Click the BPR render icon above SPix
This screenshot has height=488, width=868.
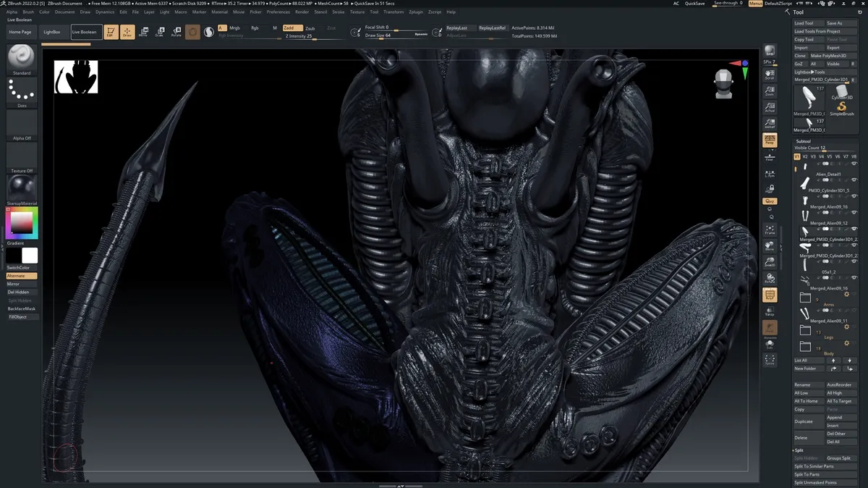click(770, 51)
